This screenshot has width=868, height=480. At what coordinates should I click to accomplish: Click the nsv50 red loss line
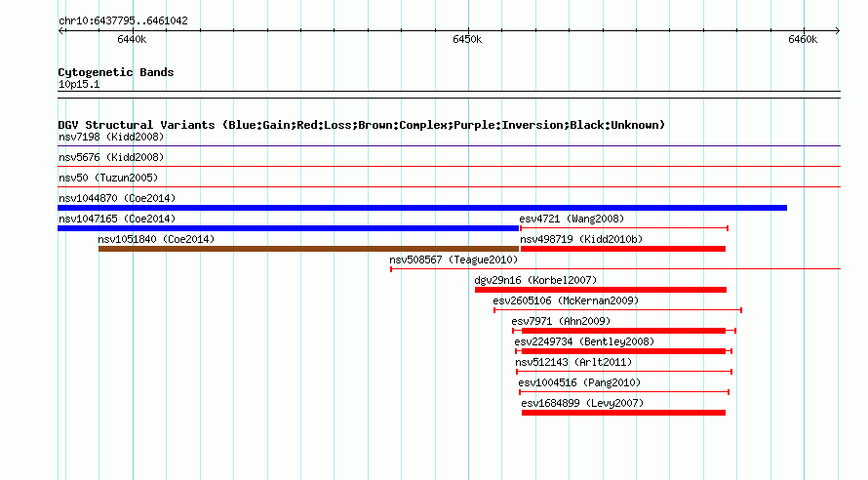tap(449, 187)
